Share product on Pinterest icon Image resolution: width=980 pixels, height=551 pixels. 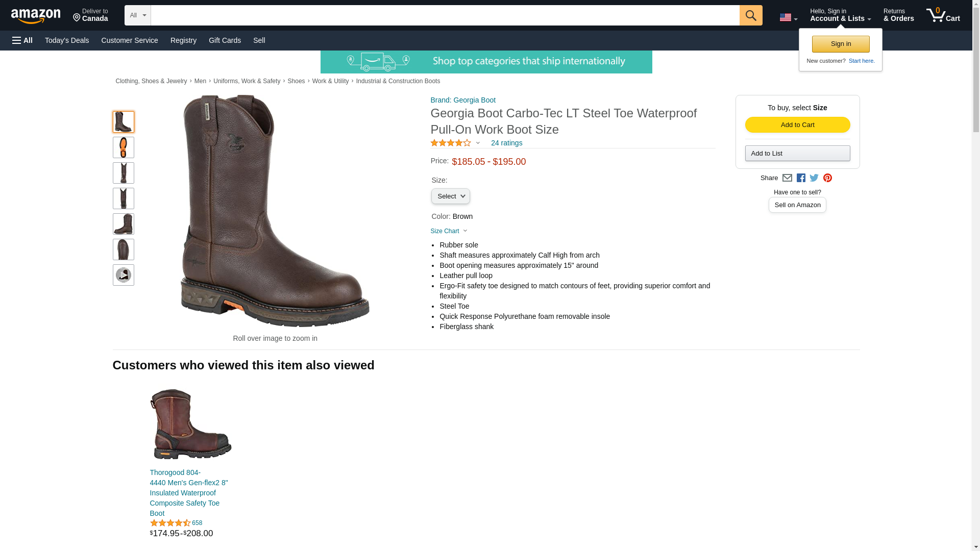coord(827,178)
